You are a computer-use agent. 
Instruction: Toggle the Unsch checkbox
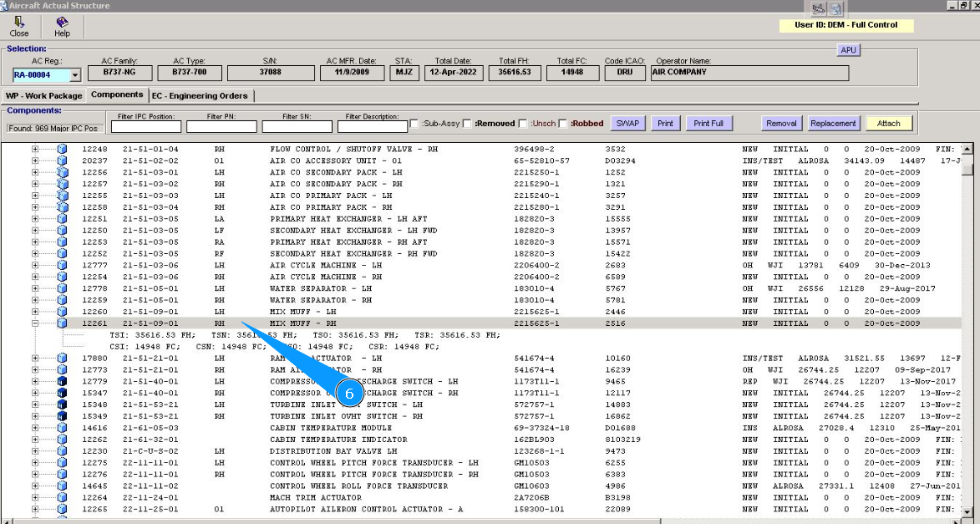click(522, 123)
